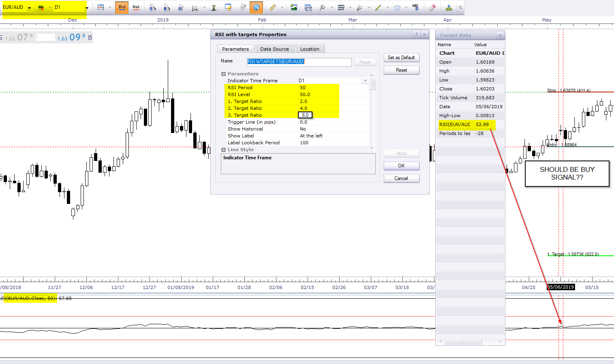Open the D1 timeframe dropdown
This screenshot has width=614, height=364.
coord(86,8)
